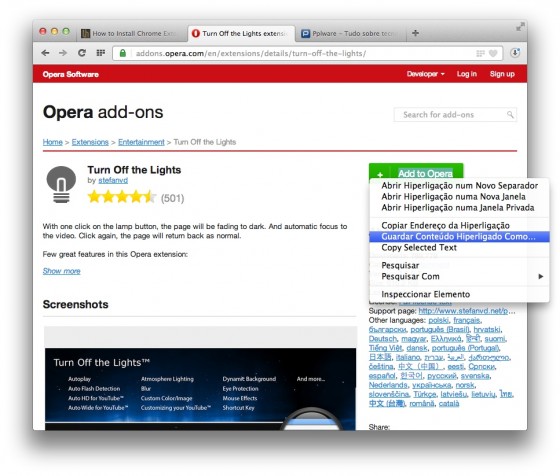This screenshot has width=560, height=476.
Task: Switch language to català
Action: pyautogui.click(x=449, y=404)
